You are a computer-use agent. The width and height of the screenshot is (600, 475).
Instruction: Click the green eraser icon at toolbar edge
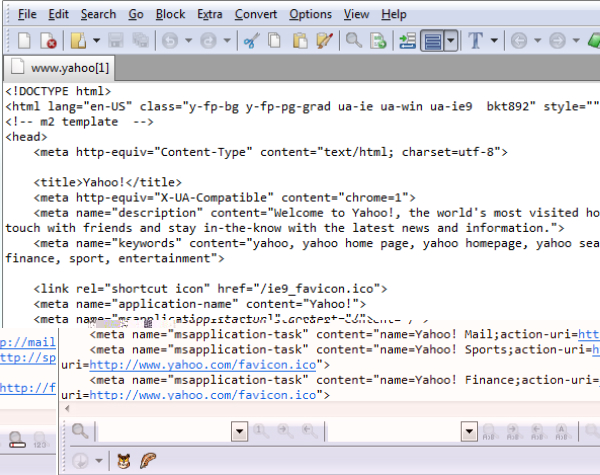(594, 40)
